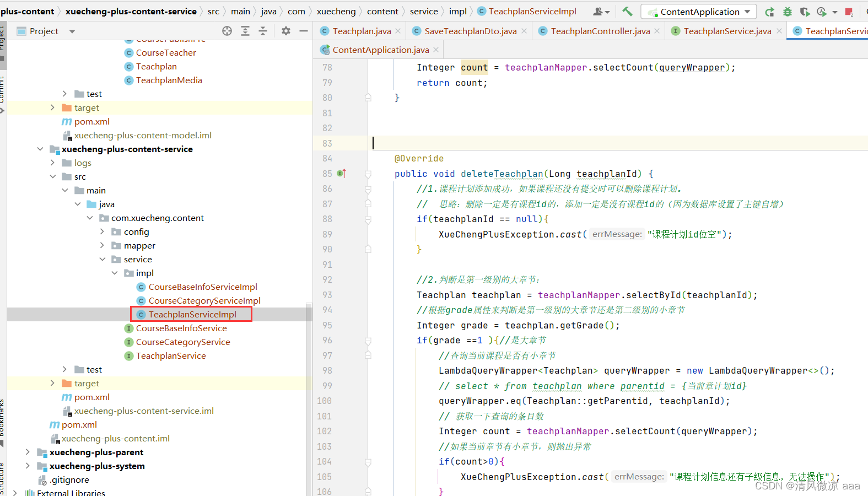Screen dimensions: 868x496
Task: Select TeachplanServiceImpl in project tree
Action: coord(192,315)
